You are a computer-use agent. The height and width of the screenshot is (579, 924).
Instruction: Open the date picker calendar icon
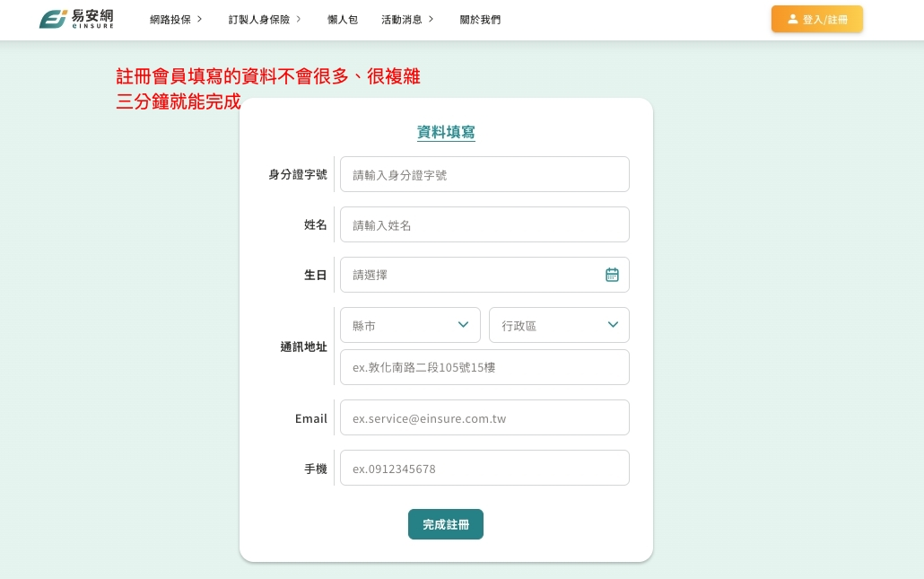coord(612,275)
